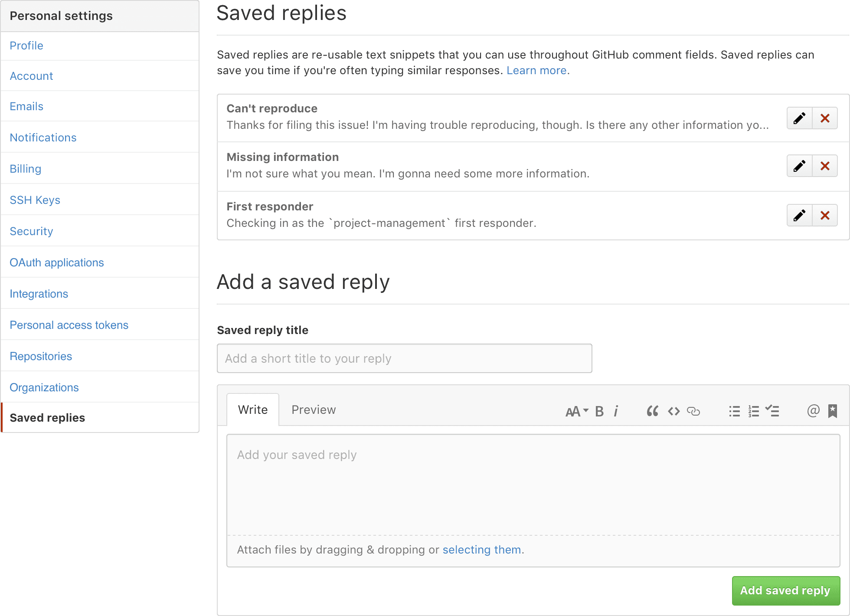
Task: Select the Write tab
Action: 253,410
